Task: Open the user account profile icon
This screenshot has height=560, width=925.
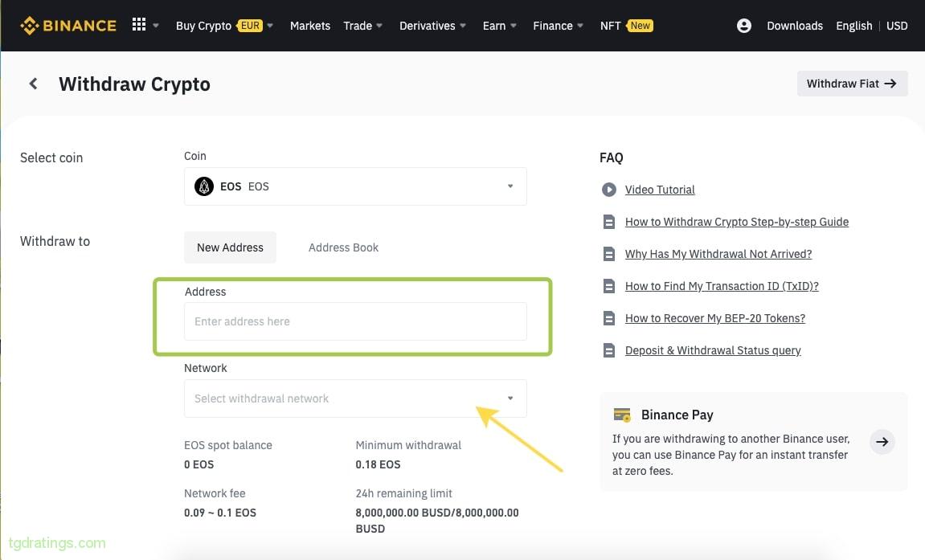Action: point(744,26)
